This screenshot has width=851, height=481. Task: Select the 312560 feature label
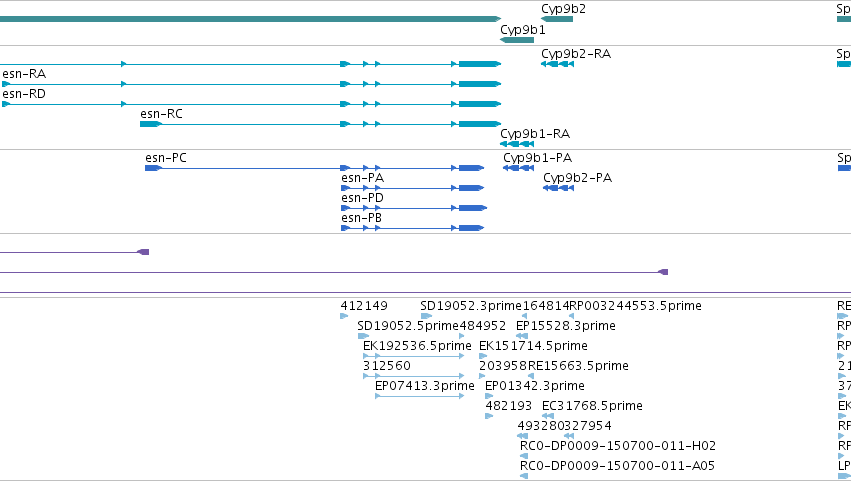[x=387, y=366]
